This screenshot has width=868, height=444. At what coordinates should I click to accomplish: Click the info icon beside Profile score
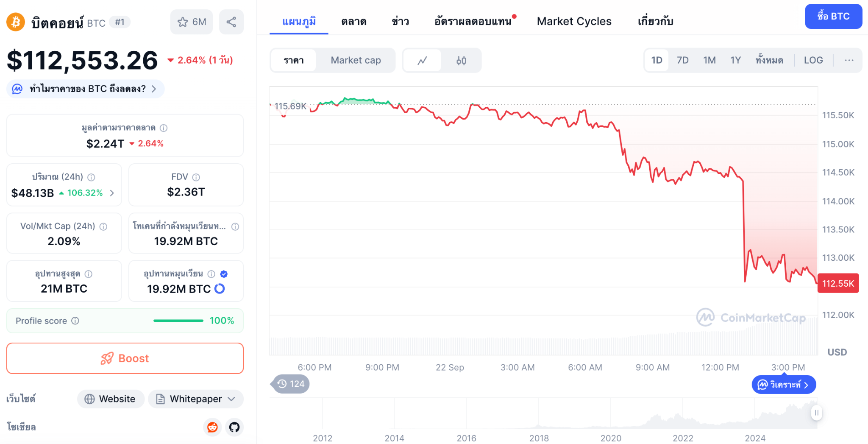[x=75, y=321]
